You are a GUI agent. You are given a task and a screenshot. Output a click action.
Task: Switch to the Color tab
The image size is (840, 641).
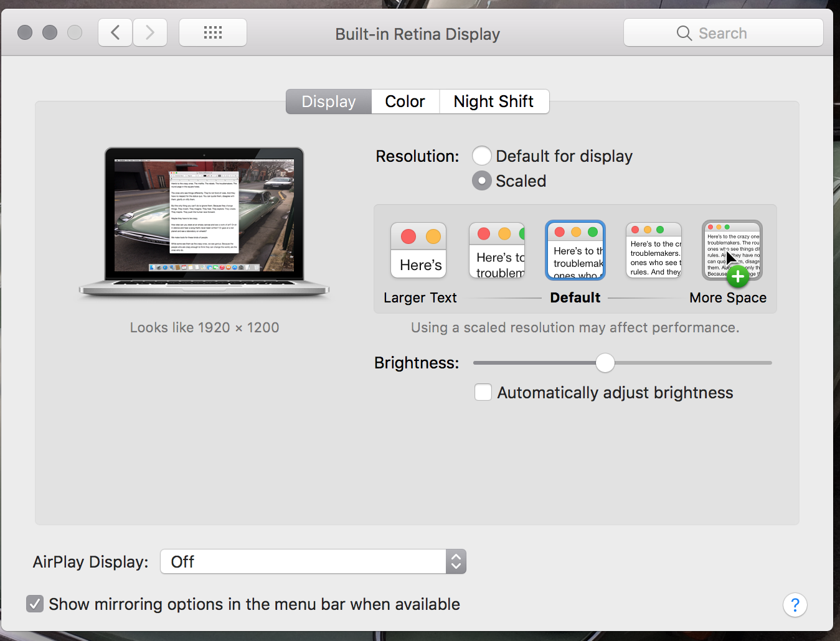pyautogui.click(x=405, y=101)
